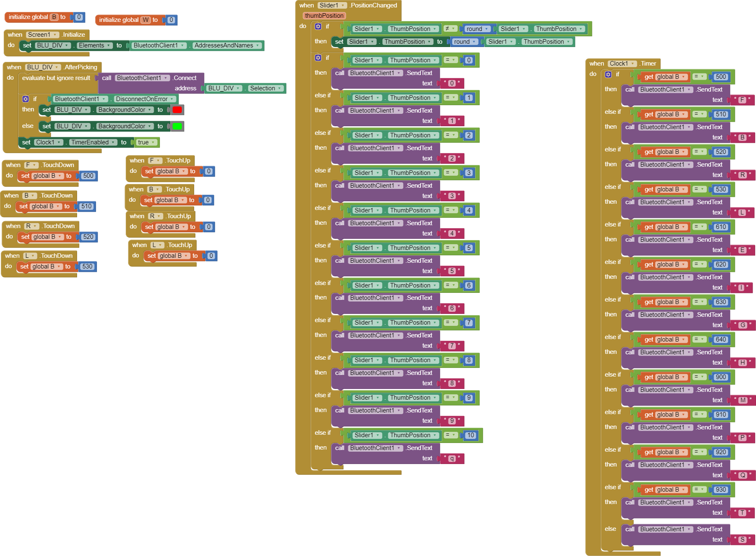Open the equals dropdown beside number 900

[700, 377]
